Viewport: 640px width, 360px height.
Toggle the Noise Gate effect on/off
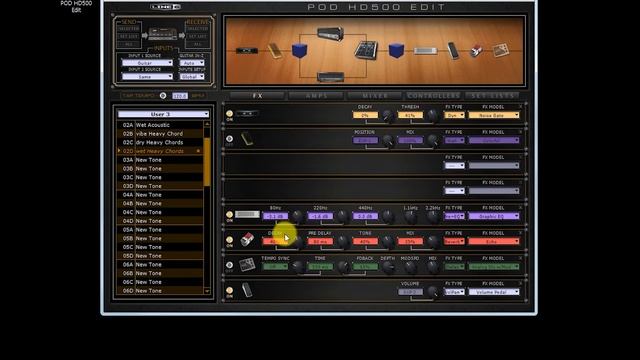click(x=229, y=113)
